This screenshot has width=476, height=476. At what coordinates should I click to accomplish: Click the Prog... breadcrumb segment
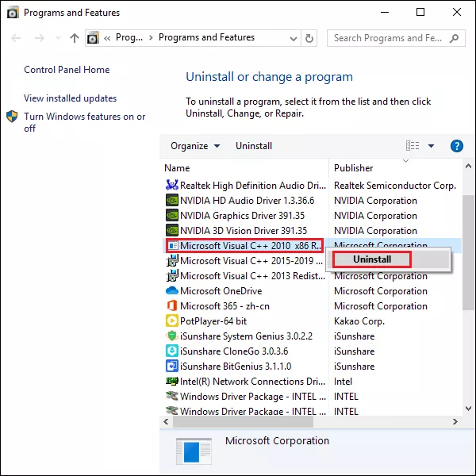[x=129, y=37]
